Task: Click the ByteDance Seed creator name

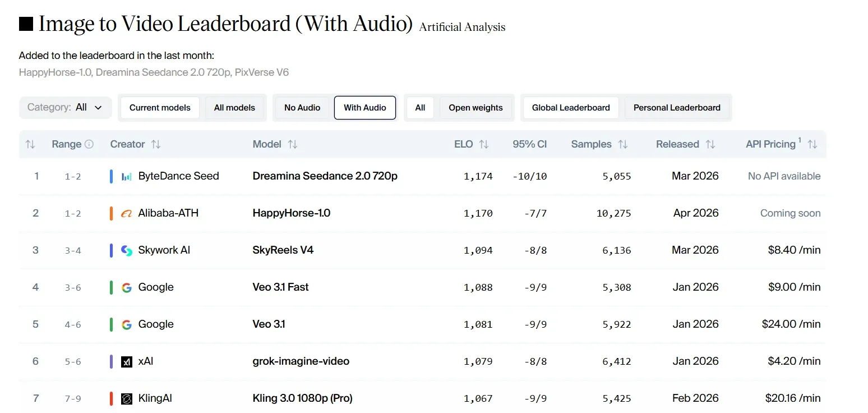Action: (179, 176)
